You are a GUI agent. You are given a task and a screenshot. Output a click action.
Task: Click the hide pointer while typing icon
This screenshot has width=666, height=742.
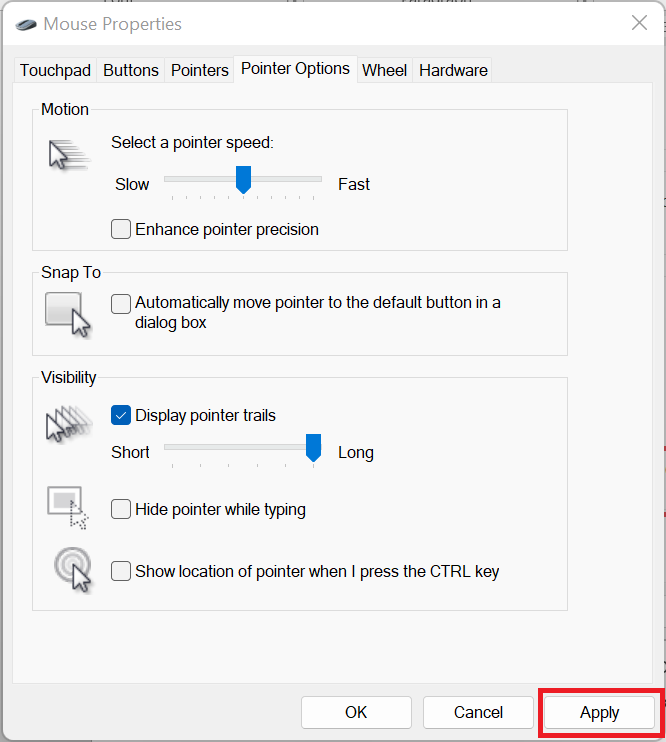click(68, 506)
